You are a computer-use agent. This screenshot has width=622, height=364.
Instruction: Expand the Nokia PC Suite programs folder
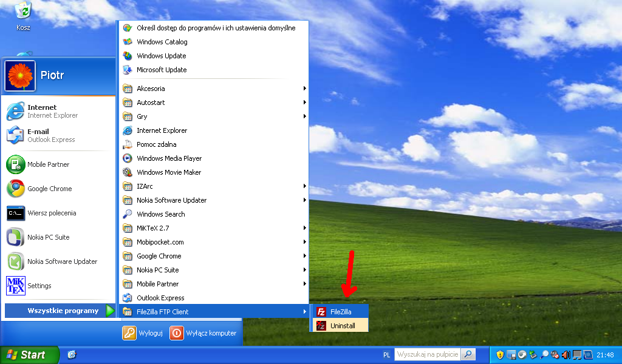214,270
